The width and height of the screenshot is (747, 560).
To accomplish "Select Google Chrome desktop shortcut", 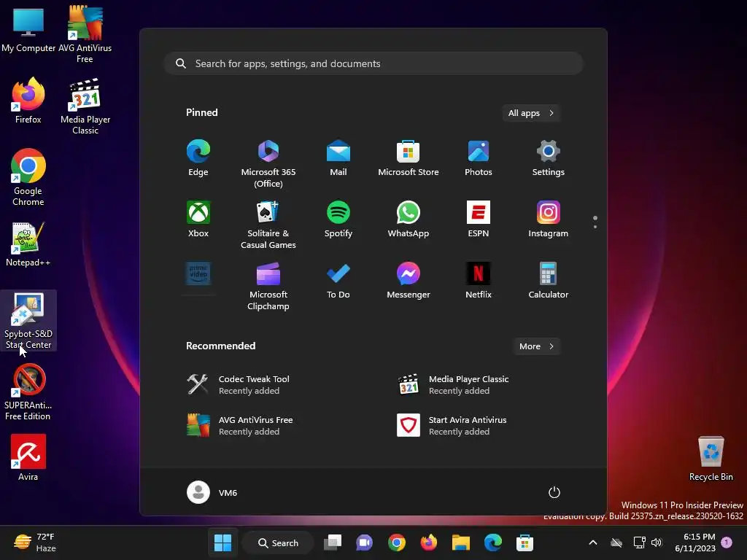I will 28,177.
